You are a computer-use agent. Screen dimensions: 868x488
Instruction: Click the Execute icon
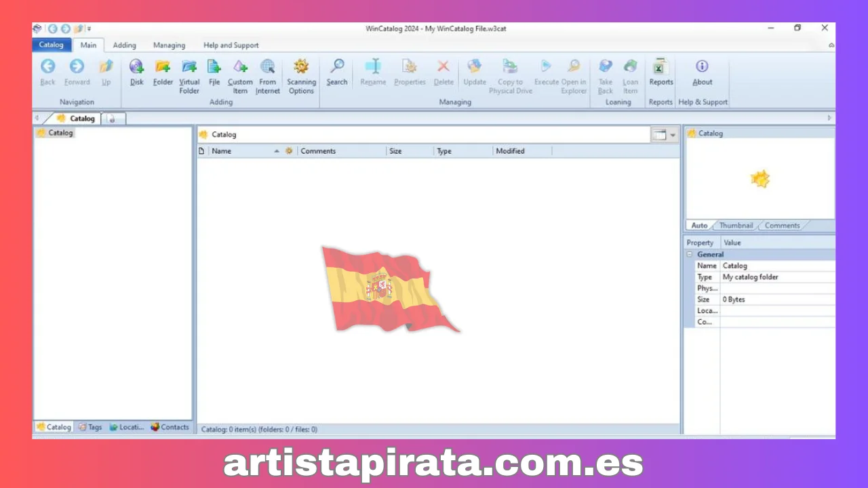coord(546,66)
